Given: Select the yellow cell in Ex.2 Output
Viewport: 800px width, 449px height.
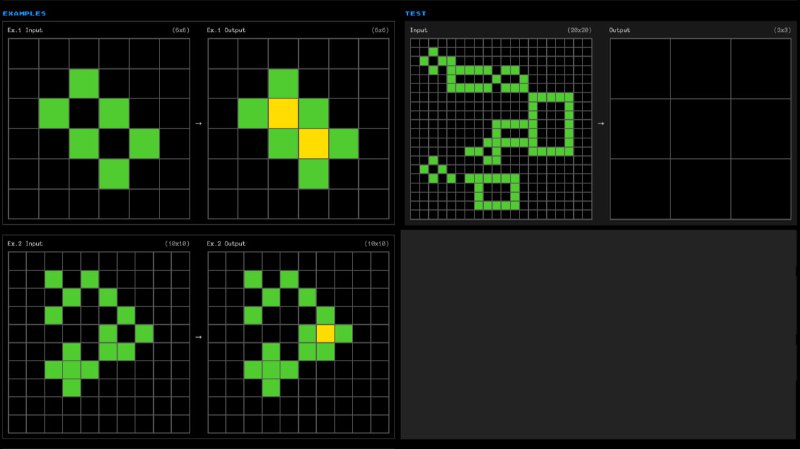Looking at the screenshot, I should (x=326, y=333).
